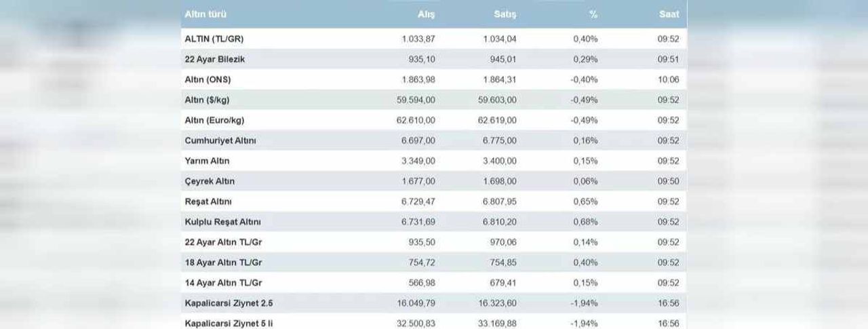Open Cumhuriyet Altını details

coord(220,140)
